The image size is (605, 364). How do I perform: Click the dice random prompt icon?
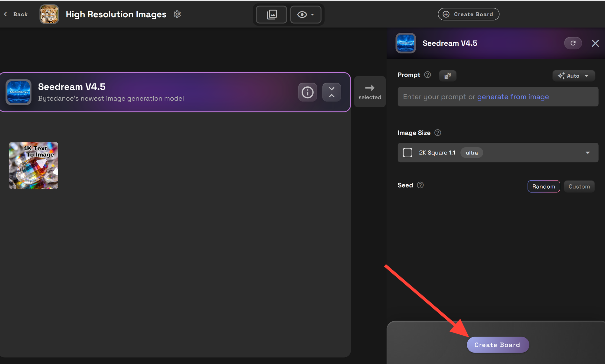pyautogui.click(x=447, y=76)
